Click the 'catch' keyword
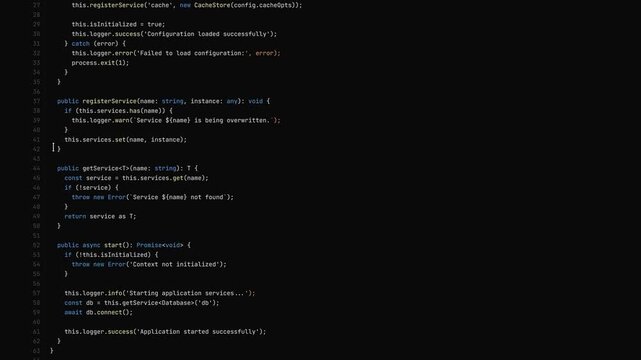The height and width of the screenshot is (360, 641). coord(81,44)
